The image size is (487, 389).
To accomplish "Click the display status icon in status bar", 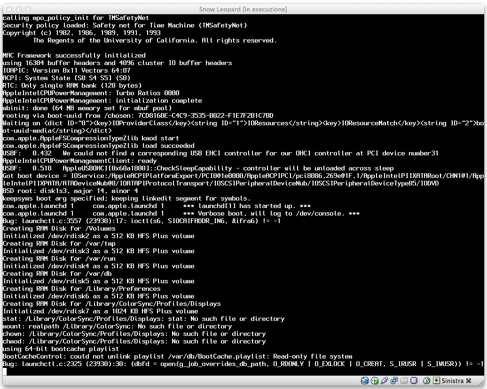I will coord(414,380).
